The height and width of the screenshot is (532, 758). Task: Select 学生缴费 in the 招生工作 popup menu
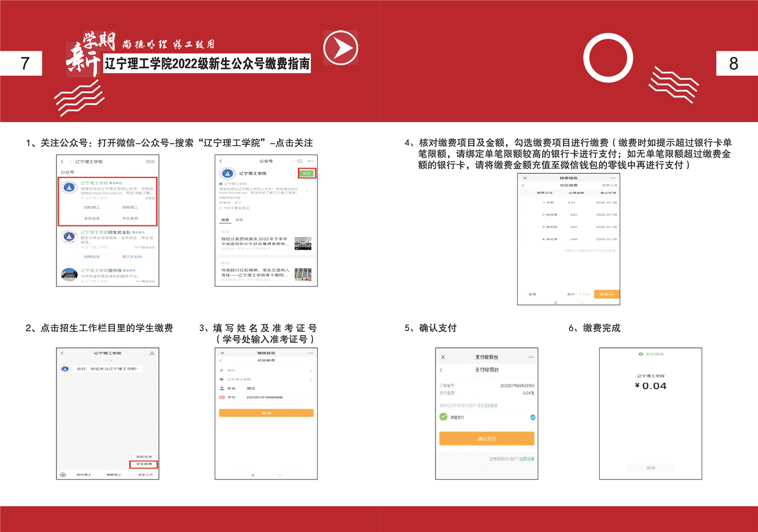click(x=144, y=464)
